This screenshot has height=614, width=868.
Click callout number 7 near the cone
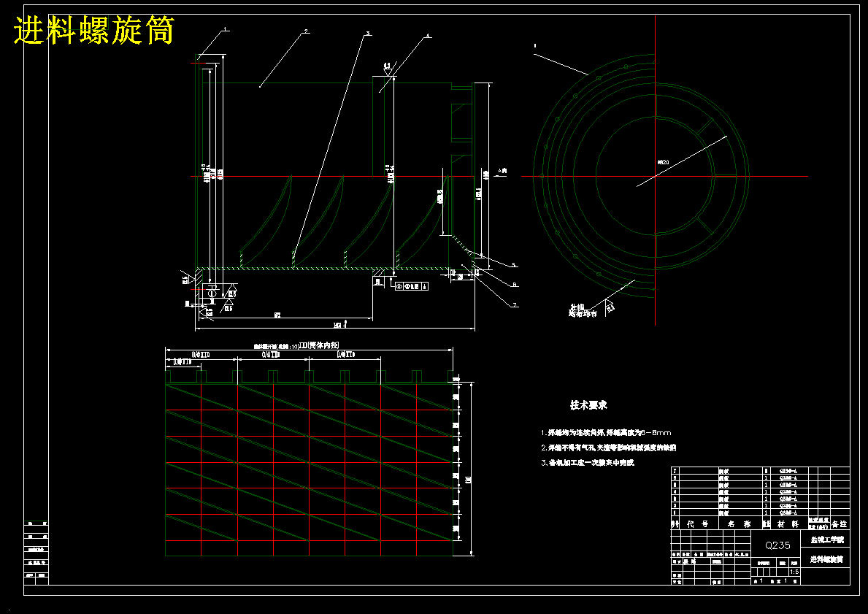(x=514, y=305)
